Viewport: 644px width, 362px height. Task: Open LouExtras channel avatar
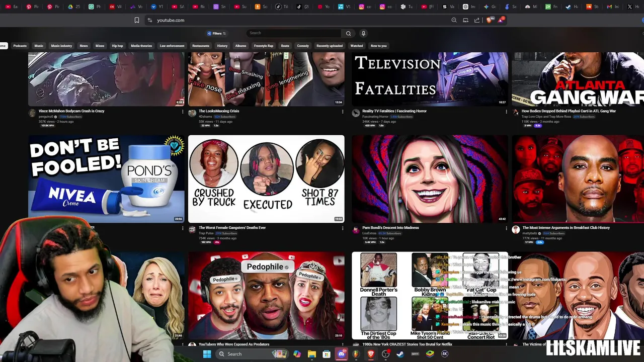pyautogui.click(x=356, y=230)
